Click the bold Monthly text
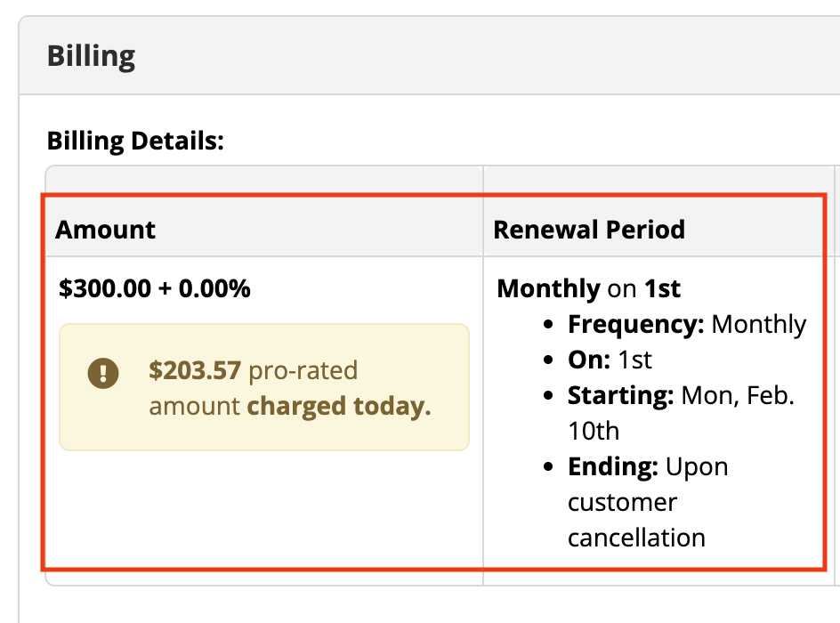 point(548,288)
